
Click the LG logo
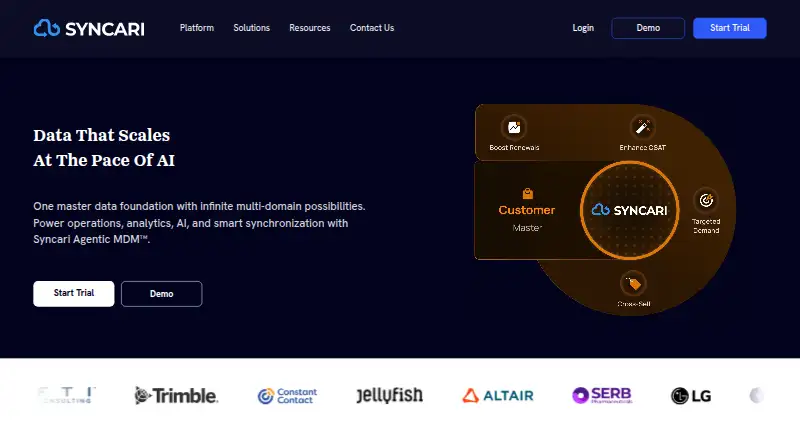coord(691,396)
